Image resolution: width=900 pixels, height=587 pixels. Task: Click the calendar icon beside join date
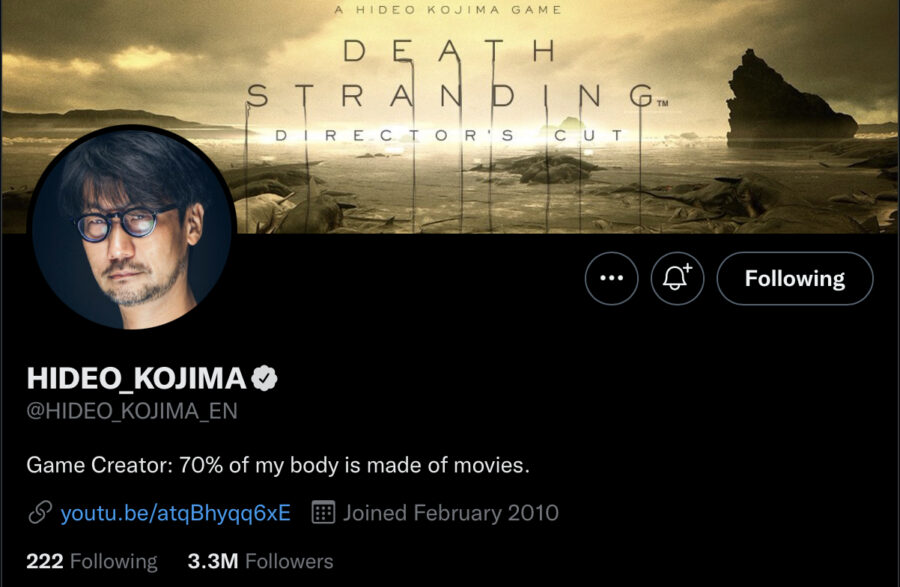coord(323,513)
